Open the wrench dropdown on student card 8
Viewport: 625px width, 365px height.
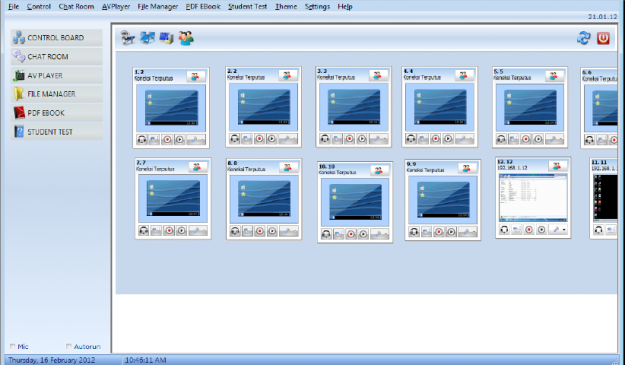[x=289, y=231]
